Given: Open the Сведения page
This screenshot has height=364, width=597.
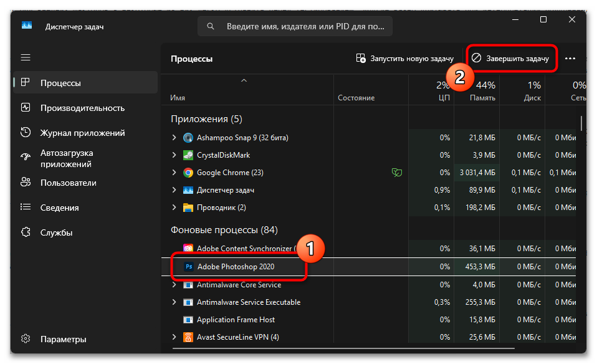Looking at the screenshot, I should [x=85, y=208].
